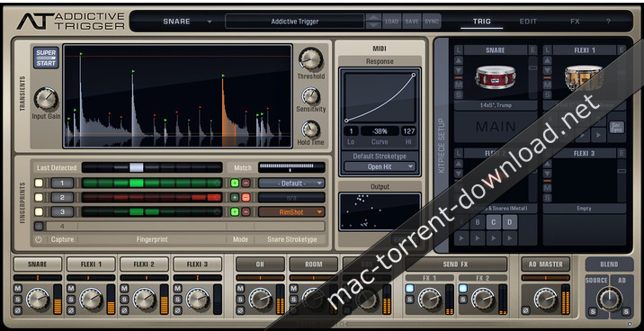Toggle the FX 2 enable light

pyautogui.click(x=463, y=289)
